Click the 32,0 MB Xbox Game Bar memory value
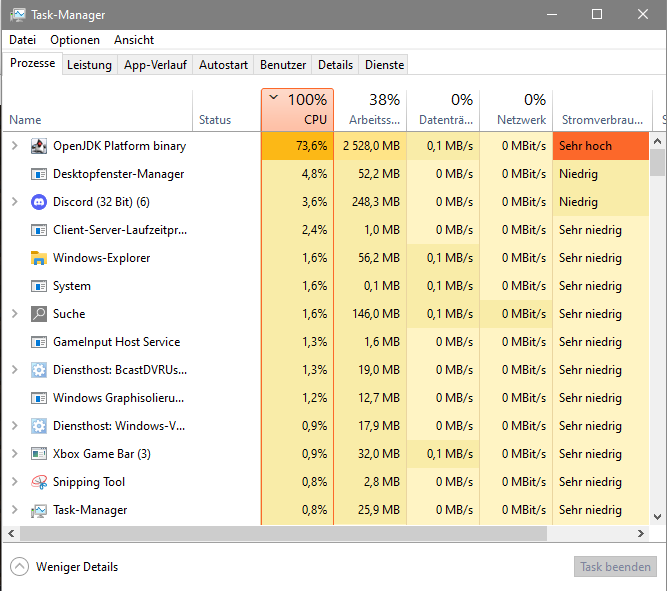Image resolution: width=667 pixels, height=591 pixels. (379, 454)
